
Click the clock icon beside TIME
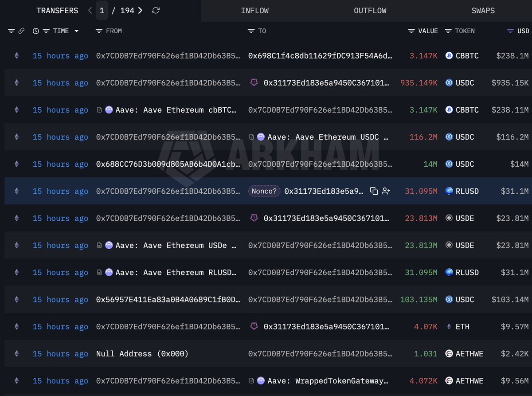(36, 31)
